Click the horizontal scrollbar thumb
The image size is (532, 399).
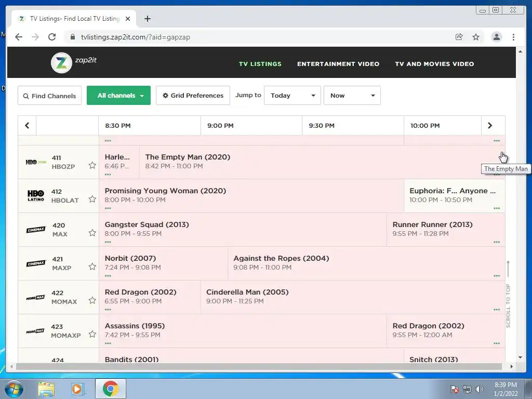click(x=259, y=366)
